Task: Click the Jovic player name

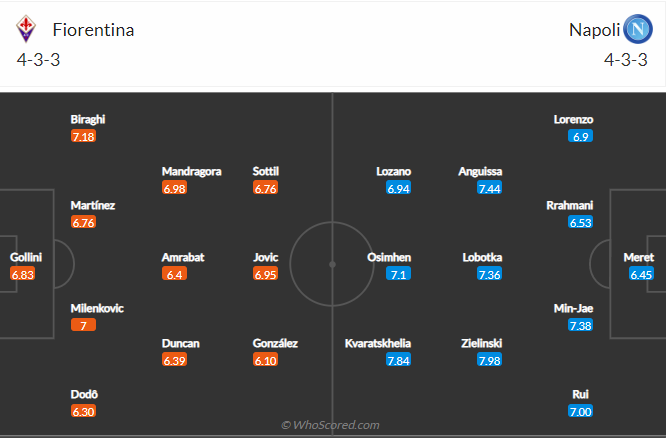Action: 265,257
